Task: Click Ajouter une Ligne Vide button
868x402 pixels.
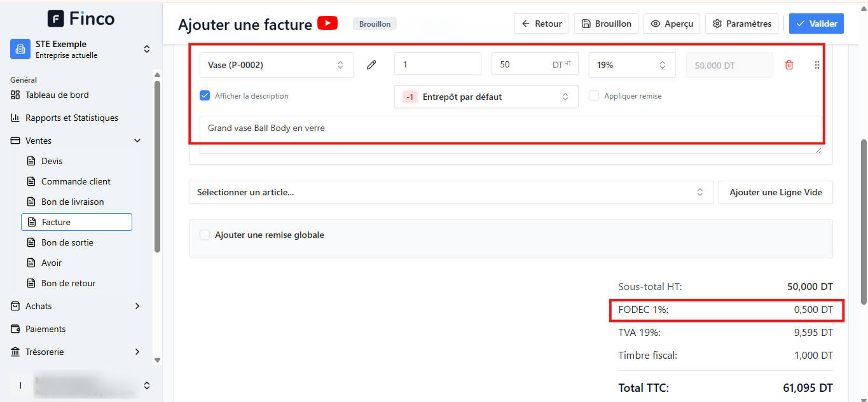Action: pos(776,192)
